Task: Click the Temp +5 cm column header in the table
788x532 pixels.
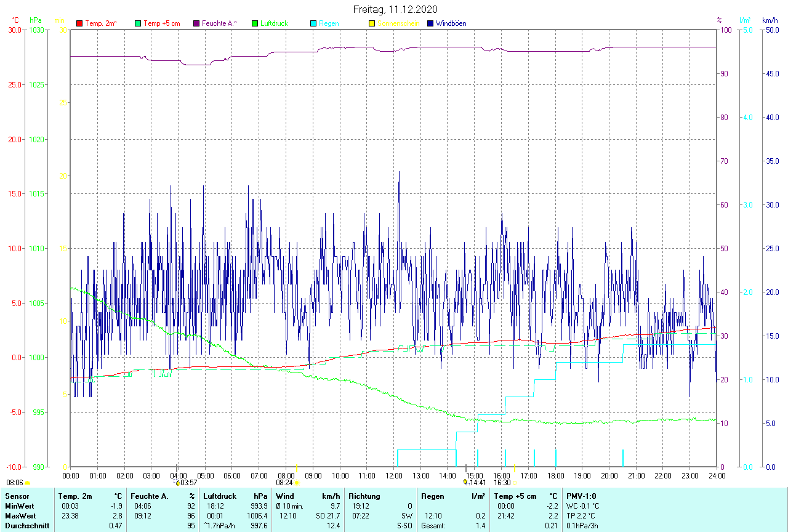Action: click(515, 496)
